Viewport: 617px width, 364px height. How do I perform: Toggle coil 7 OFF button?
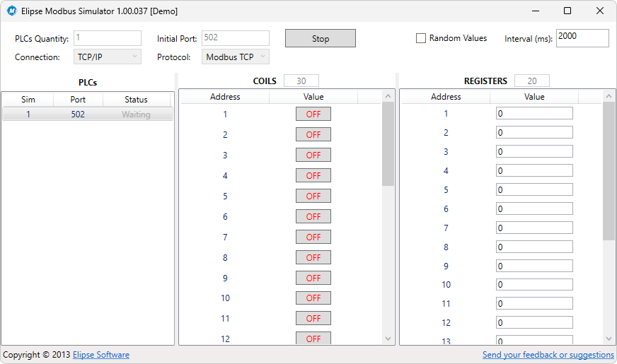[313, 237]
